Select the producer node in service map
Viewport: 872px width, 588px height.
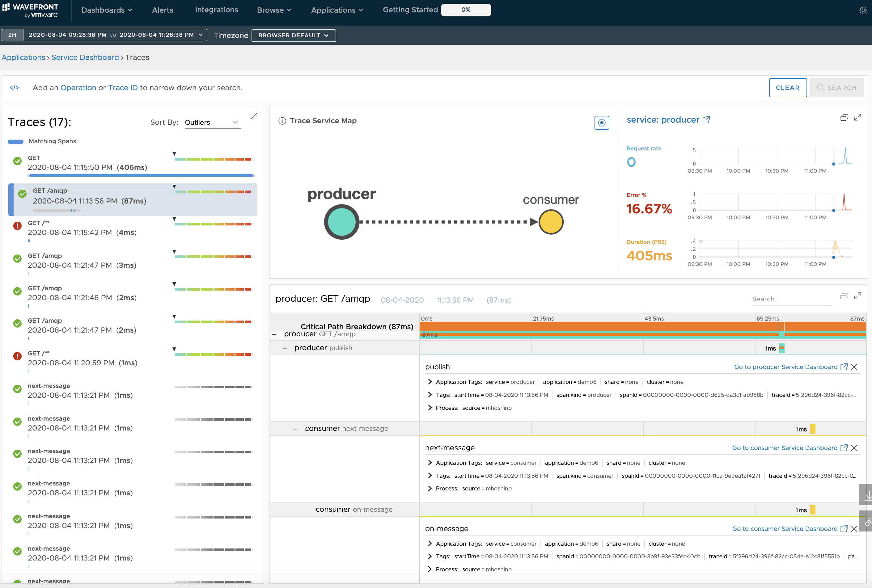pyautogui.click(x=341, y=222)
